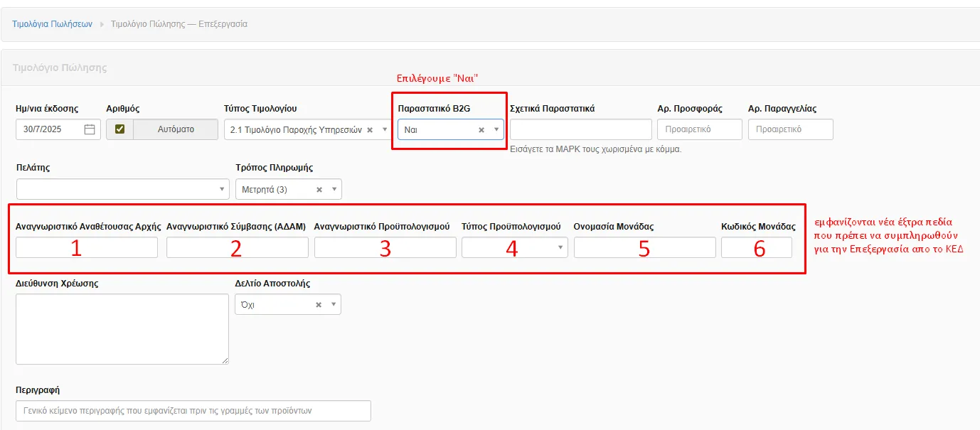The height and width of the screenshot is (430, 980).
Task: Clear the Παραστατικό B2G value with x icon
Action: pyautogui.click(x=481, y=130)
